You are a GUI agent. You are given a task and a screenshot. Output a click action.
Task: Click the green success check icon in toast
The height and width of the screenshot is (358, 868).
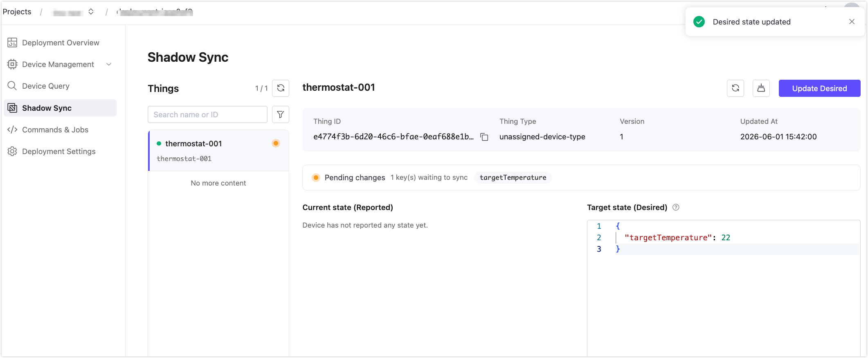(699, 22)
